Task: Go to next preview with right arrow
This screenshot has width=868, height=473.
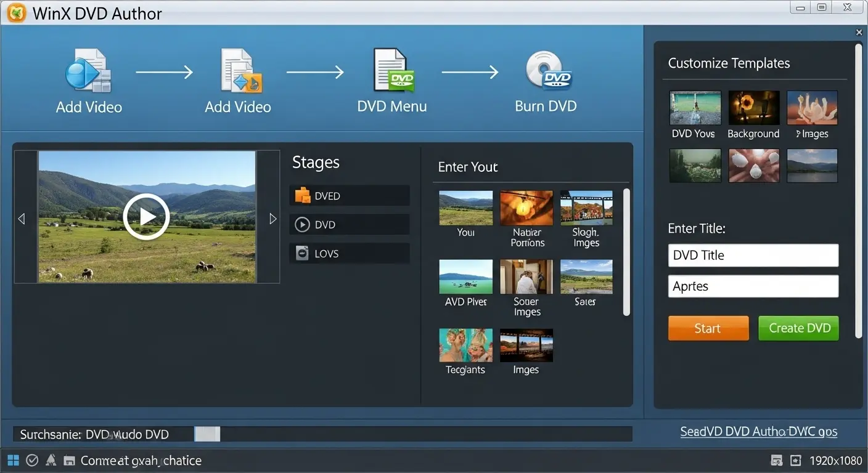Action: 273,219
